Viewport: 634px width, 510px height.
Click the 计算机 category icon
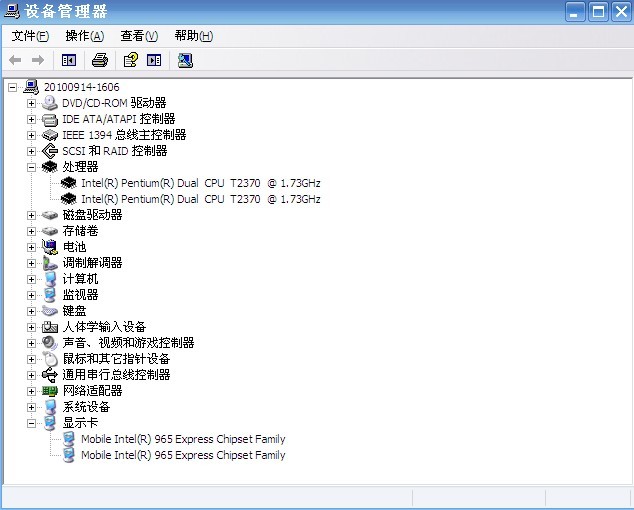(x=50, y=279)
